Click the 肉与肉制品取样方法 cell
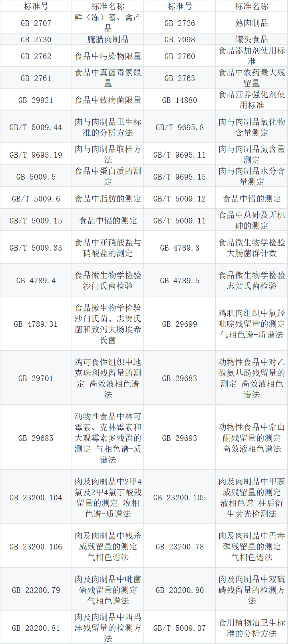 [108, 154]
